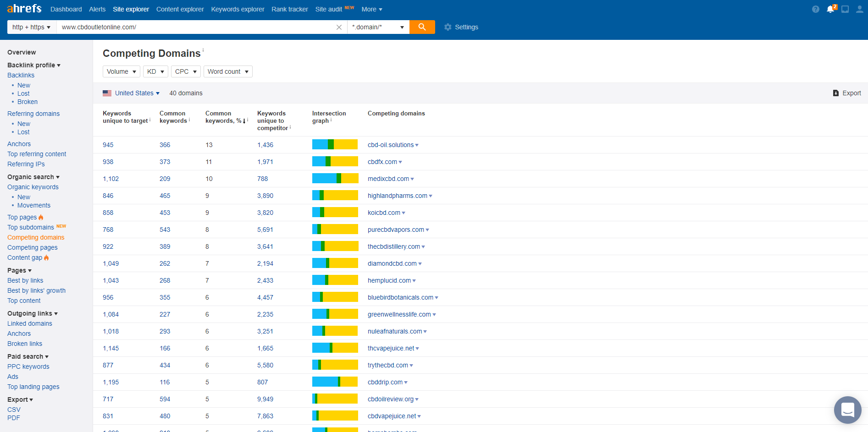Open Referring IPs in the sidebar
Screen dimensions: 868x432
(26, 164)
